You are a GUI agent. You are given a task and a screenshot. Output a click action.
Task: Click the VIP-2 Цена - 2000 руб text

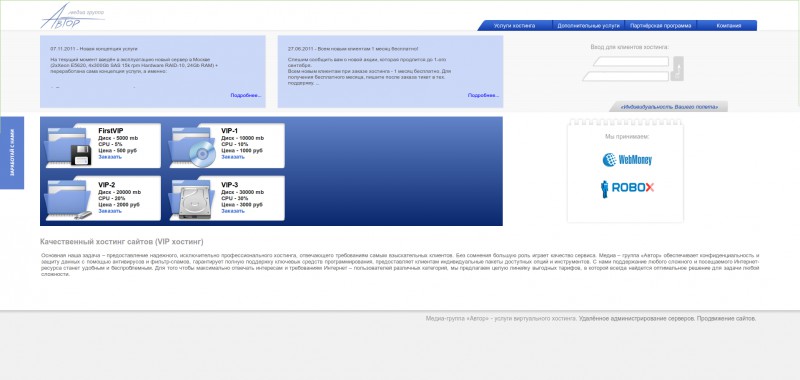pyautogui.click(x=119, y=205)
